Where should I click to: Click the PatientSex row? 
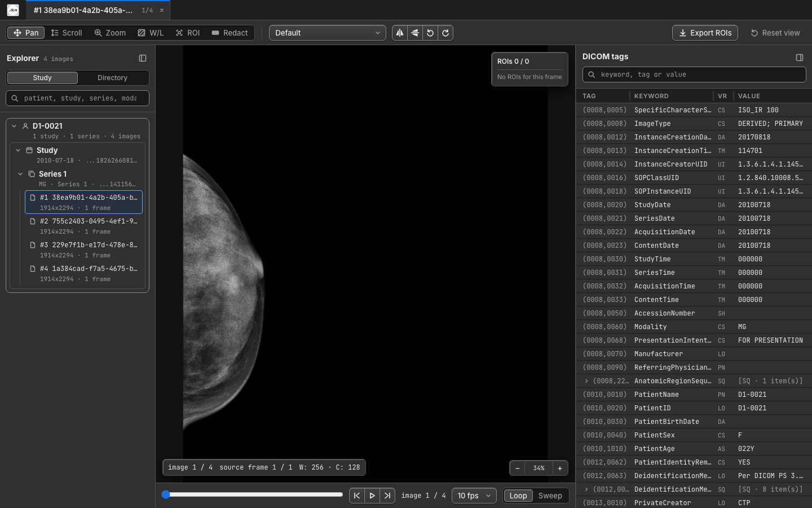coord(694,435)
